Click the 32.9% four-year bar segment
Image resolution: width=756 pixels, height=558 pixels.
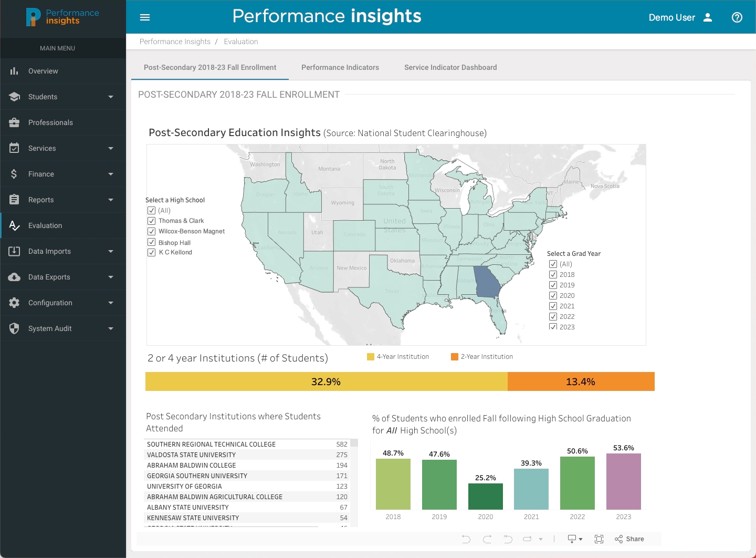[x=327, y=381]
